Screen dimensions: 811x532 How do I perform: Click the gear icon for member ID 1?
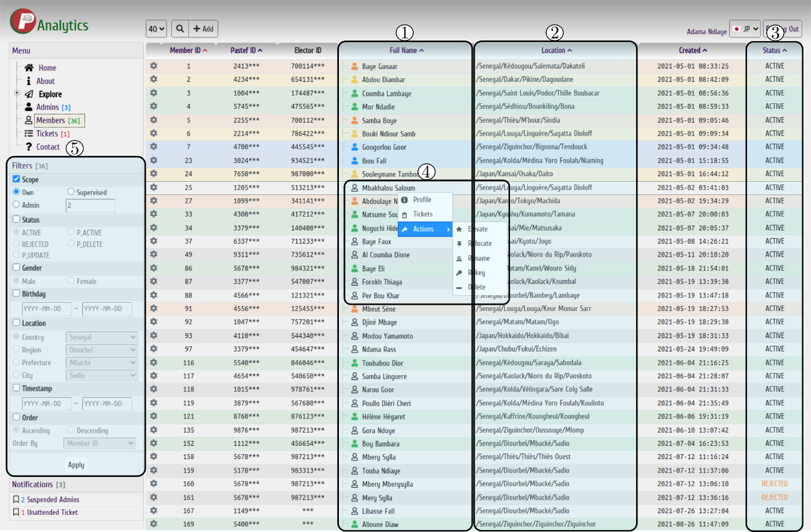pos(153,66)
